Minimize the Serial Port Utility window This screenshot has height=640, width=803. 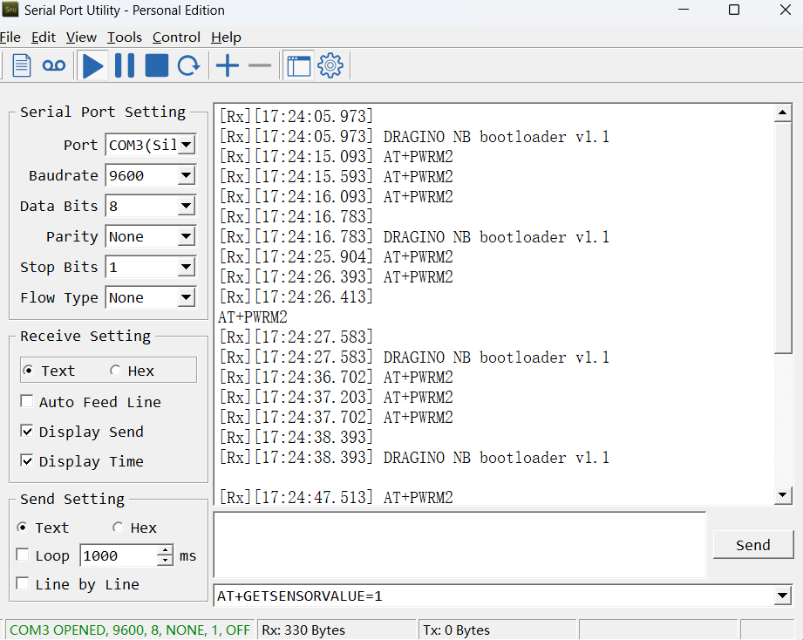pos(684,10)
